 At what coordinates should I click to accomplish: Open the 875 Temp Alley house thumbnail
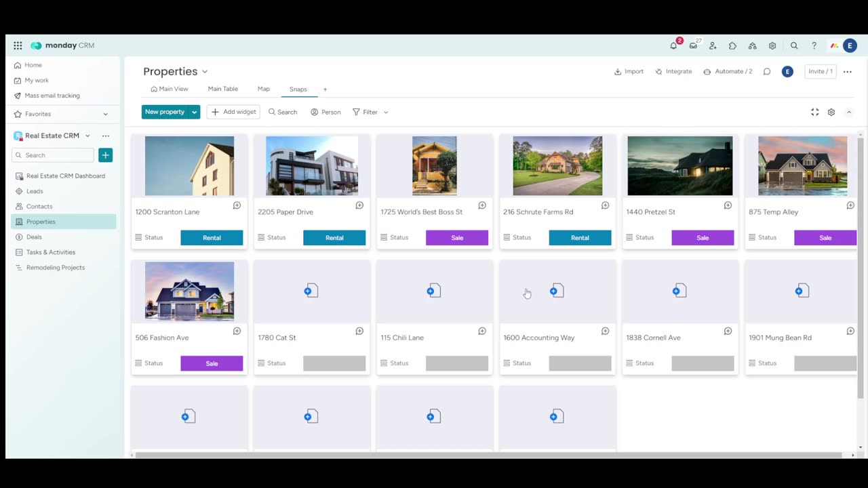point(802,166)
